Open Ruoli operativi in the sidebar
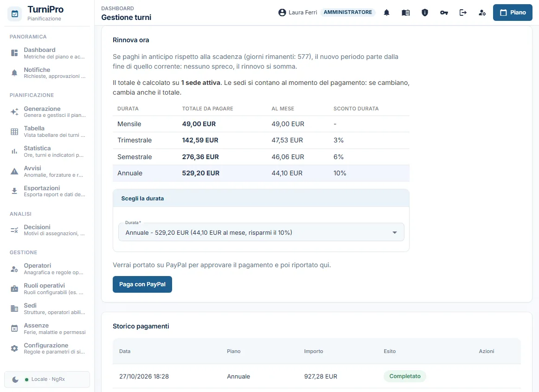This screenshot has height=392, width=539. click(47, 289)
